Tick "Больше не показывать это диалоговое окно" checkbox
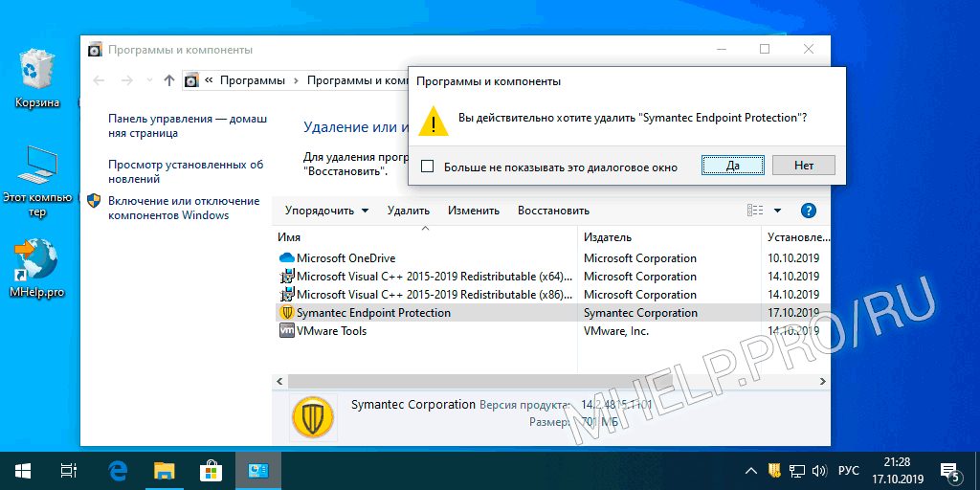The image size is (980, 490). point(428,167)
